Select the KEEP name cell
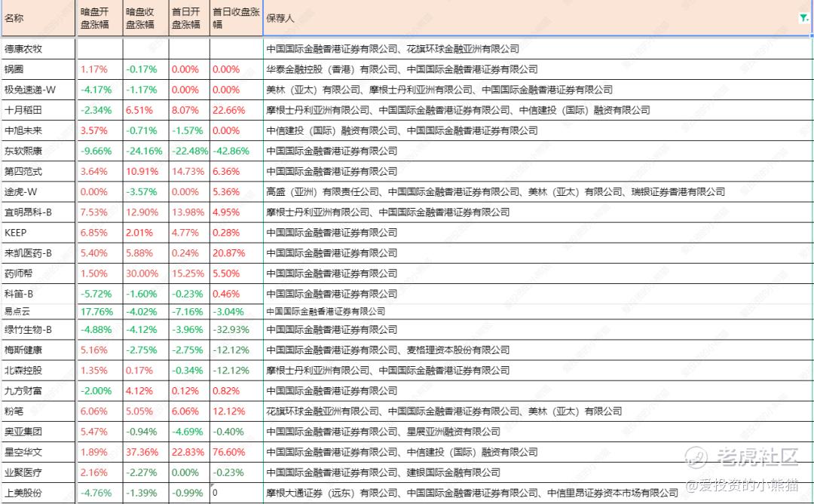814x504 pixels. point(39,233)
